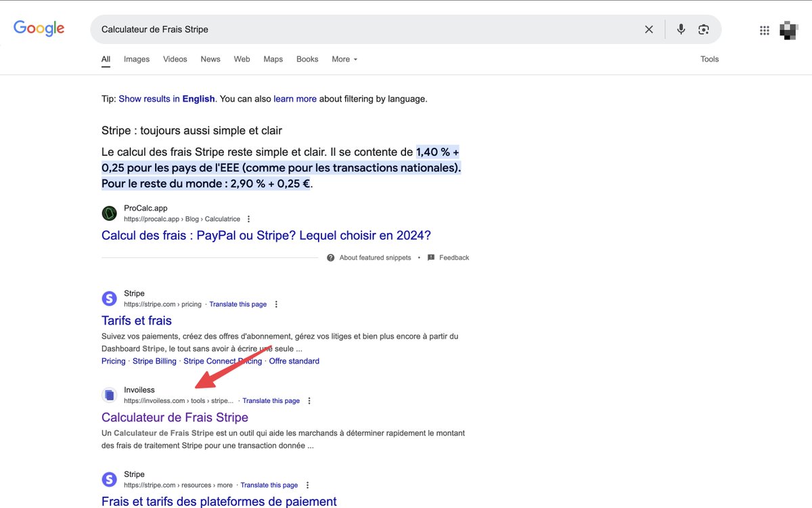Viewport: 812px width, 508px height.
Task: Click the stripe.com › pricing URL text
Action: [x=162, y=304]
